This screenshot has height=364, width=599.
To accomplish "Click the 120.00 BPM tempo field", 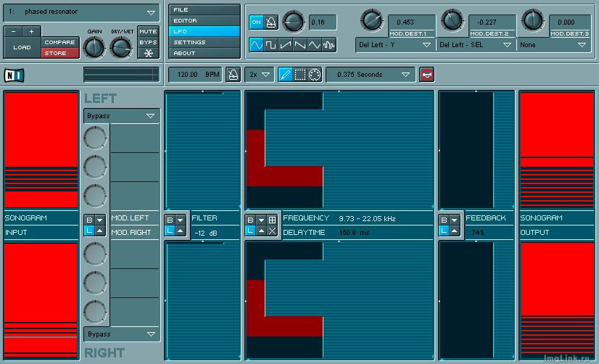I will [x=195, y=75].
